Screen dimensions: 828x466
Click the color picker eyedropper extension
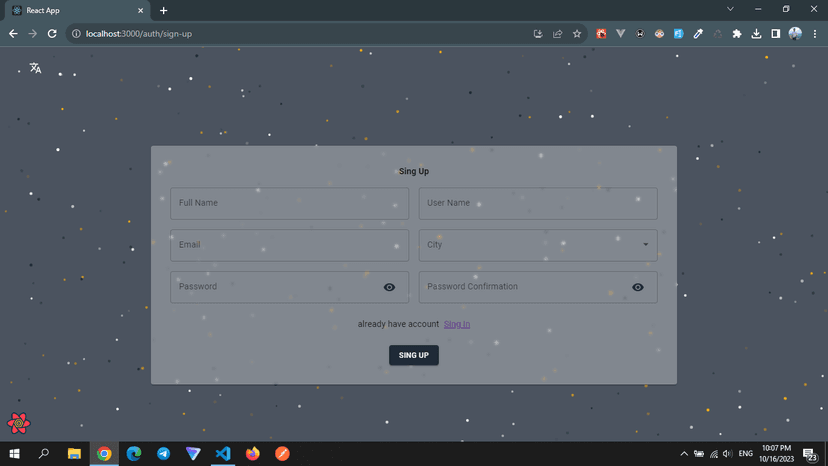tap(698, 34)
